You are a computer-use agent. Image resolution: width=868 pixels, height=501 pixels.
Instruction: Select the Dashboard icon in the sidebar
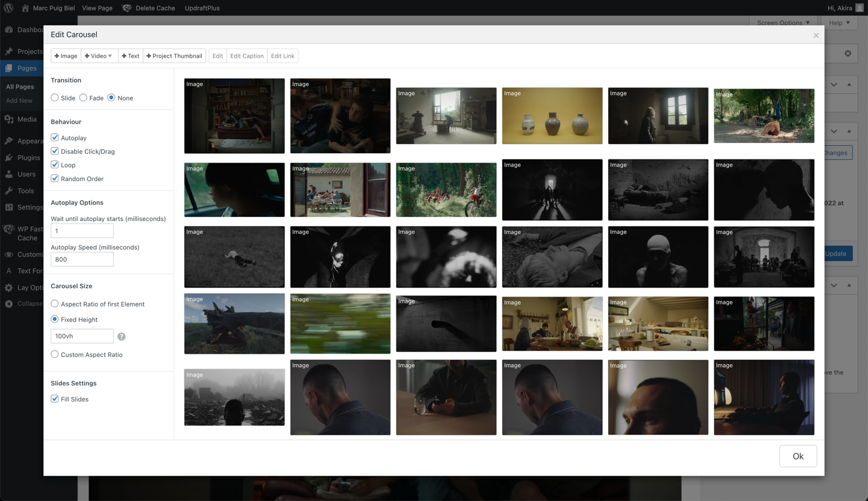9,30
